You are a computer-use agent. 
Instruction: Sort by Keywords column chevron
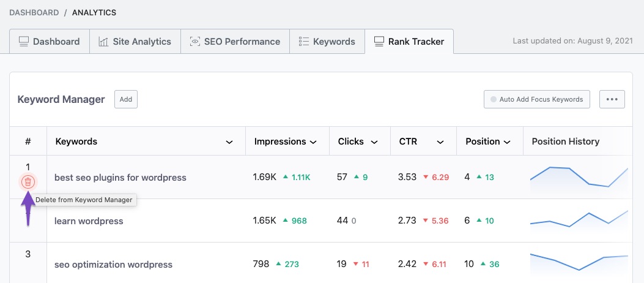coord(229,142)
